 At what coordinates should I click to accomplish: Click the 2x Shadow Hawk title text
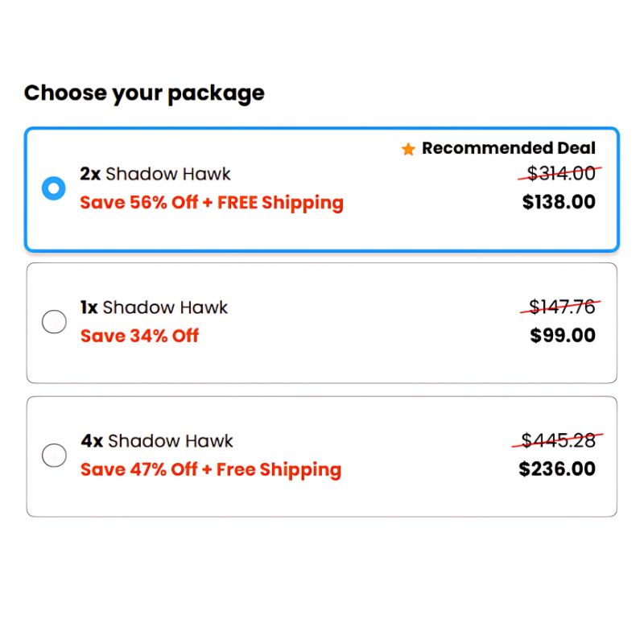coord(155,174)
